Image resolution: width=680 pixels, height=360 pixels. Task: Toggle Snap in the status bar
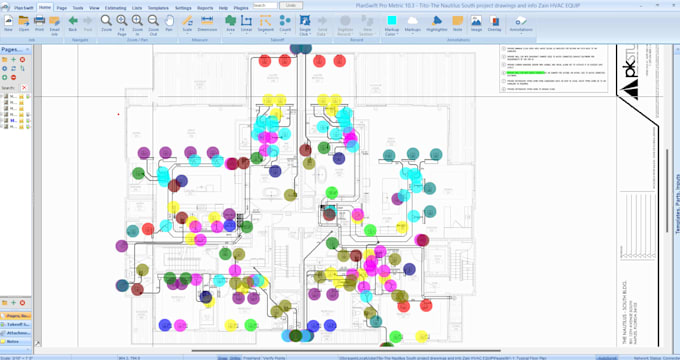click(x=222, y=358)
